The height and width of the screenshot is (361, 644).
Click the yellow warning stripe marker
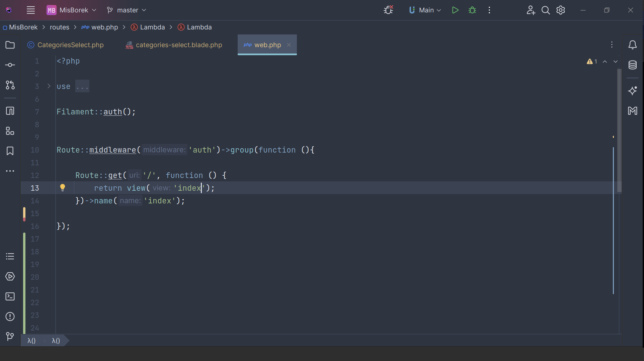click(x=613, y=137)
